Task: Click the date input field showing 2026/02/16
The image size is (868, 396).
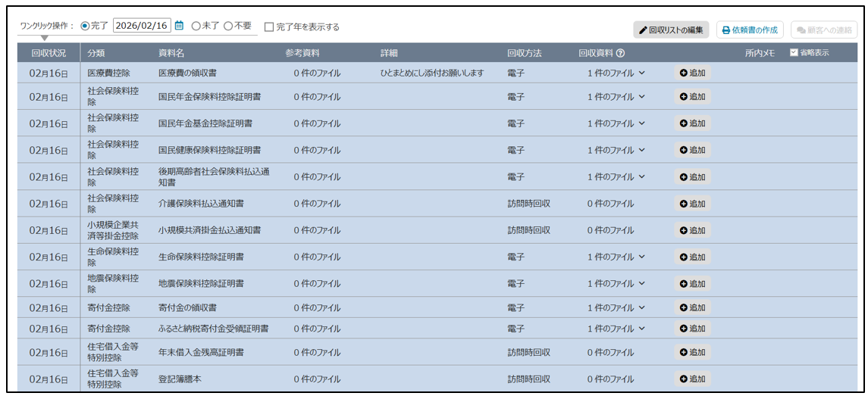Action: pos(142,26)
